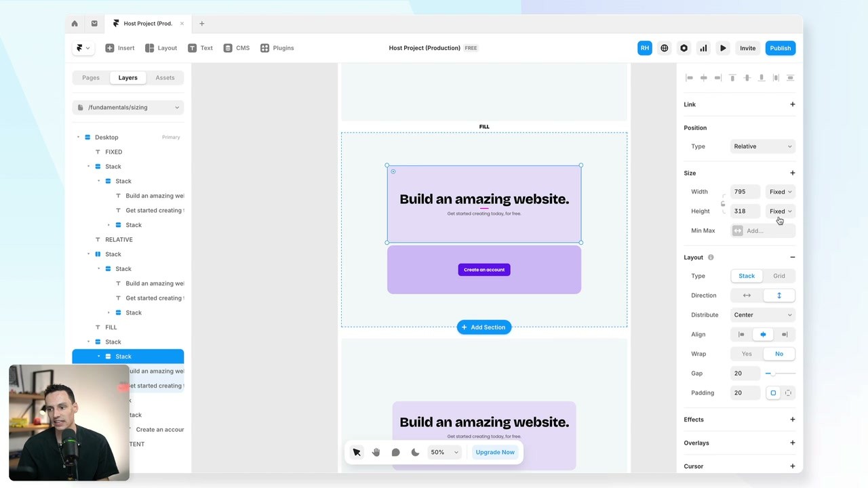Open site settings gear icon
The image size is (868, 488).
684,48
